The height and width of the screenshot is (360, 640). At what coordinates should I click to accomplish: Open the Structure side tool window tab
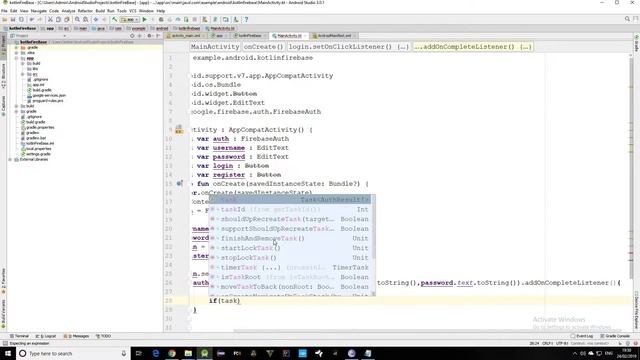point(3,76)
